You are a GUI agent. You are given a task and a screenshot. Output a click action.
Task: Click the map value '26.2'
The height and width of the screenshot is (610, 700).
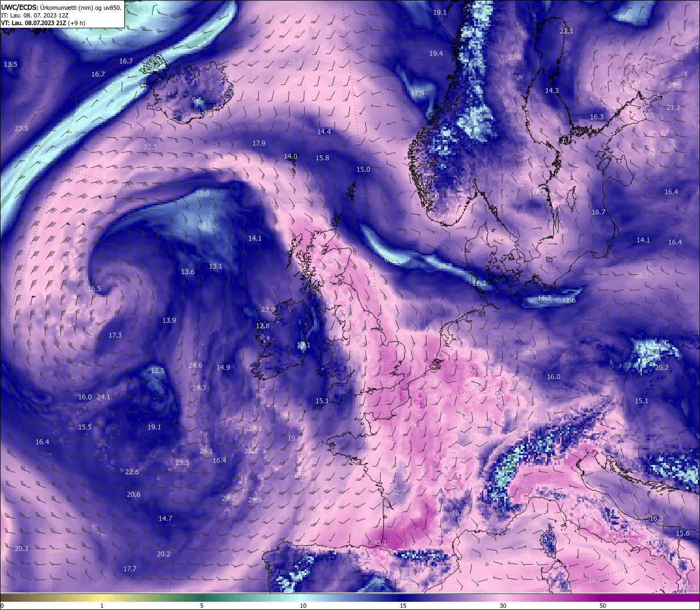pyautogui.click(x=641, y=275)
